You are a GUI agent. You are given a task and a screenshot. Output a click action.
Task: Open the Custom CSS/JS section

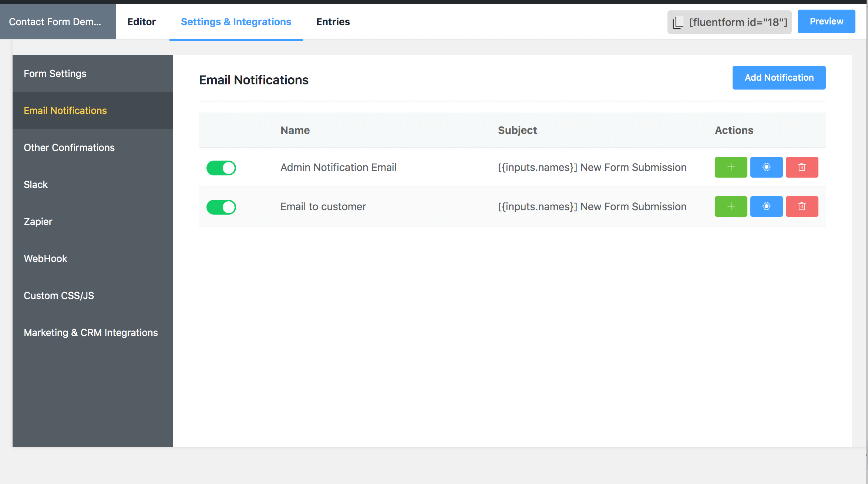click(59, 296)
